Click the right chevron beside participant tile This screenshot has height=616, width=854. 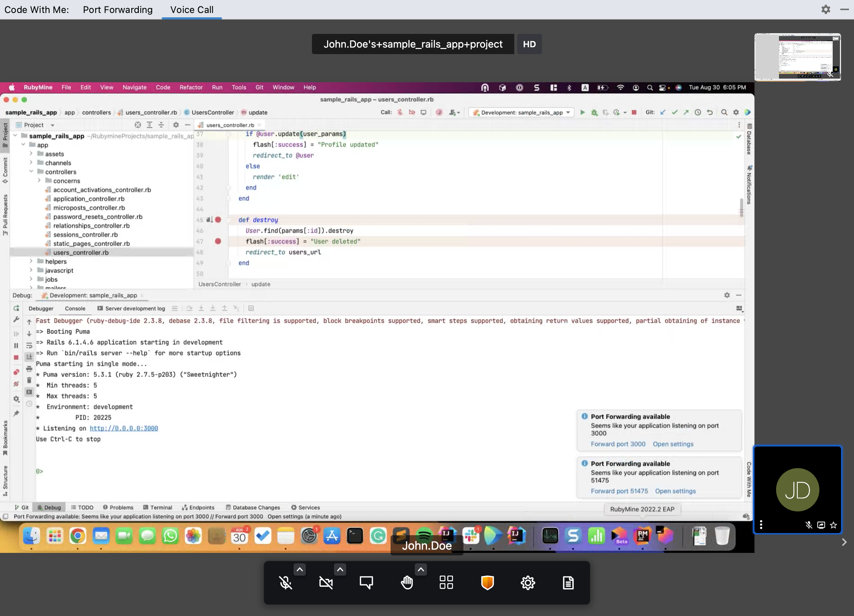coord(844,542)
